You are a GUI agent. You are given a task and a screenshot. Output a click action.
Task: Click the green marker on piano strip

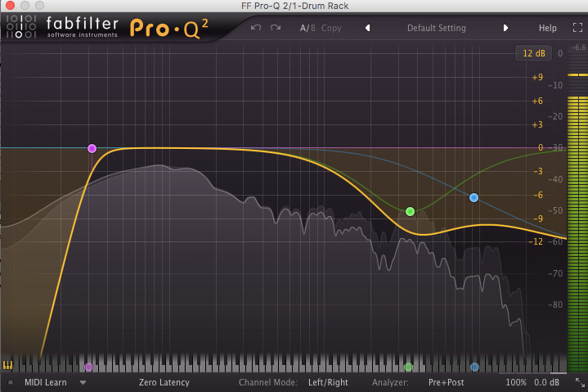point(408,367)
